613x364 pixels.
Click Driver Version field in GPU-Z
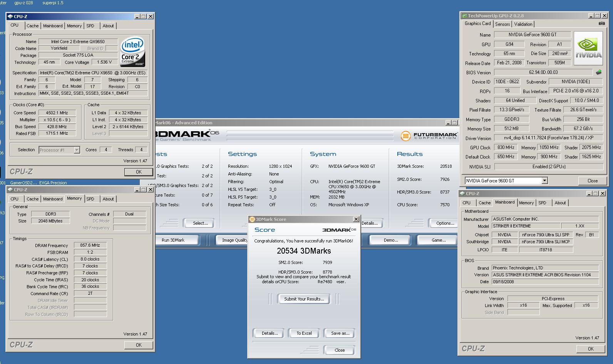pyautogui.click(x=549, y=138)
